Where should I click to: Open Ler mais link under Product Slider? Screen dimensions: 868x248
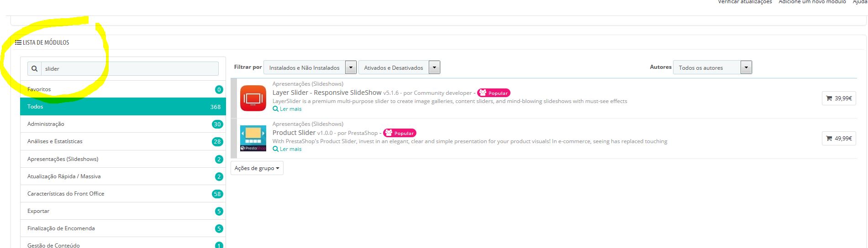coord(287,149)
